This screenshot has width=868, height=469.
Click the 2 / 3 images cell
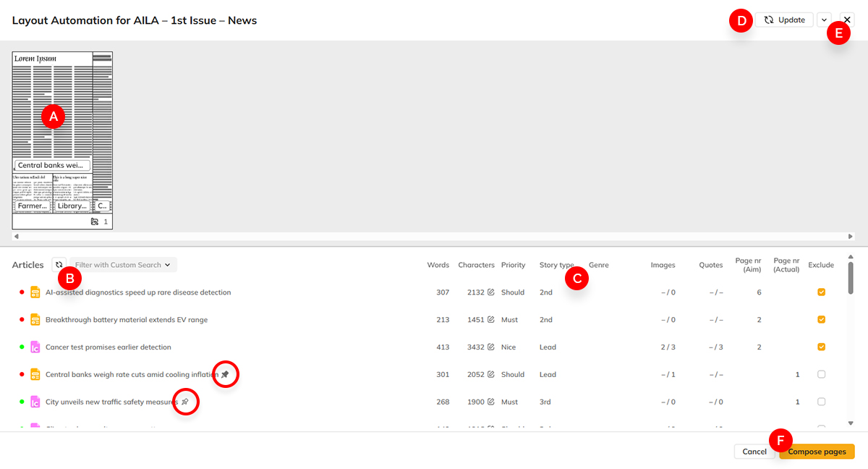pos(668,347)
